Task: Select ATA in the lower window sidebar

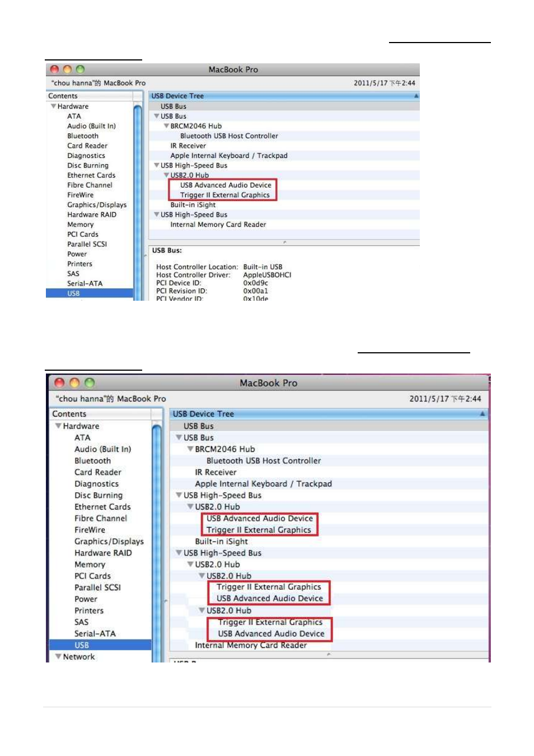Action: pyautogui.click(x=82, y=438)
